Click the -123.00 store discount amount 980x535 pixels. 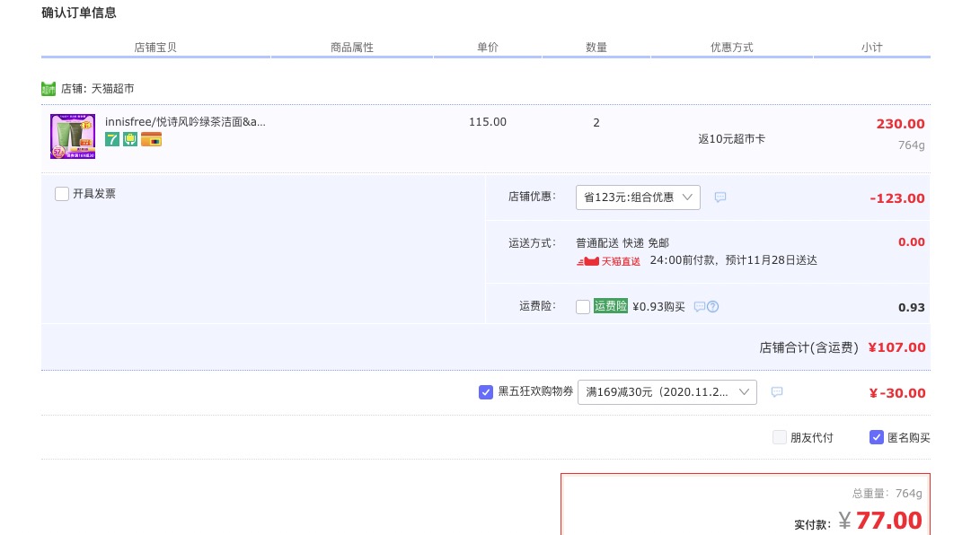896,197
